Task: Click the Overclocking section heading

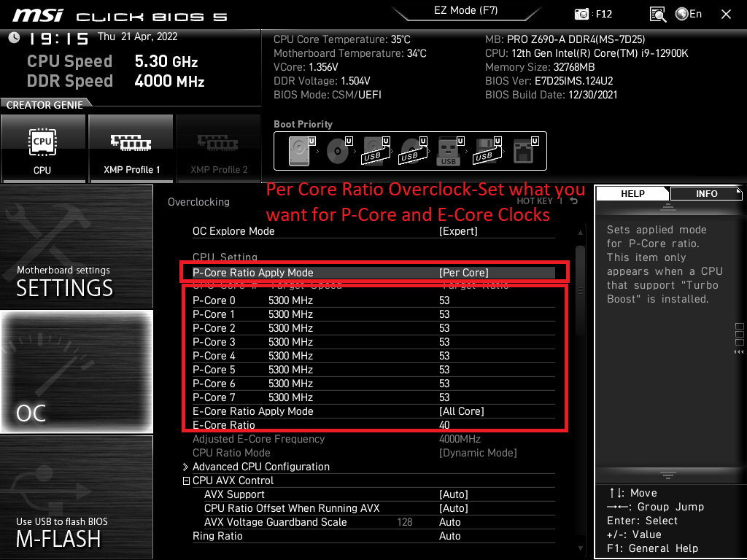Action: [x=198, y=202]
